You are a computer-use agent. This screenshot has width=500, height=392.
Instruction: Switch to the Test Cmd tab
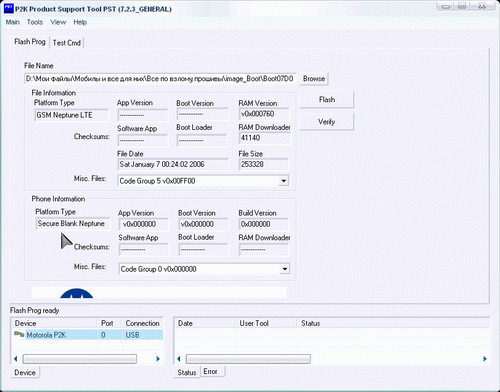67,43
